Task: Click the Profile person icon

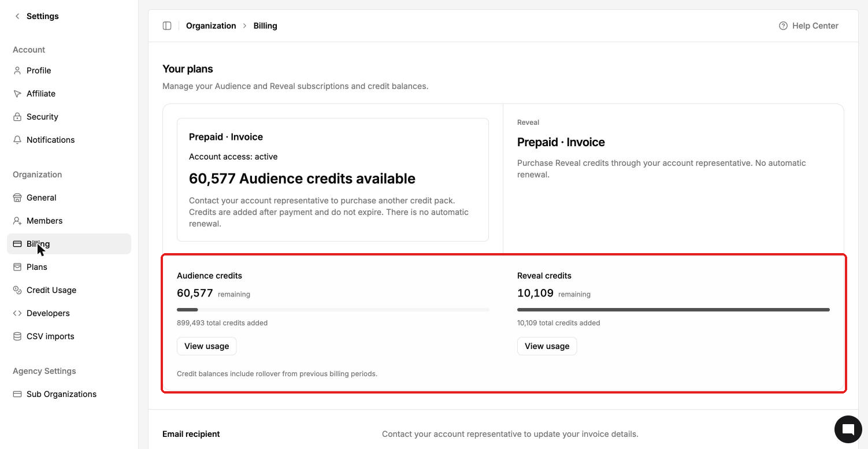Action: 17,70
